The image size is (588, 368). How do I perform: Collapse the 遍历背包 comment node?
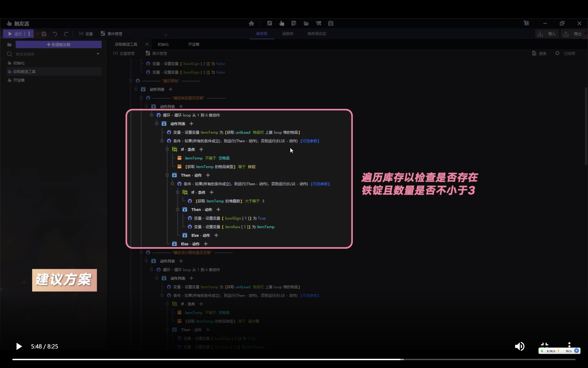[x=131, y=80]
